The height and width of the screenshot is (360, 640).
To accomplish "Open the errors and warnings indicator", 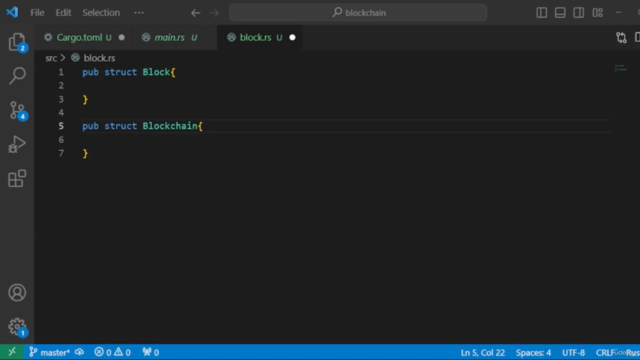I will point(112,352).
